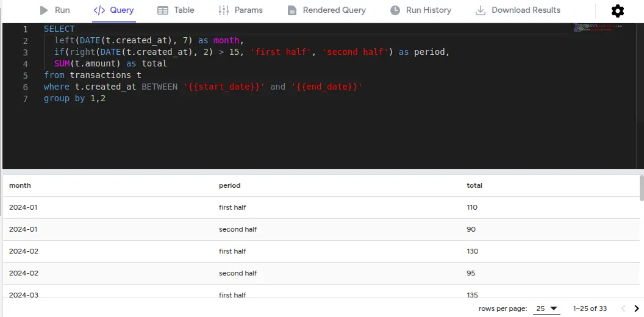Open the rows per page dropdown
Image resolution: width=644 pixels, height=317 pixels.
[546, 308]
